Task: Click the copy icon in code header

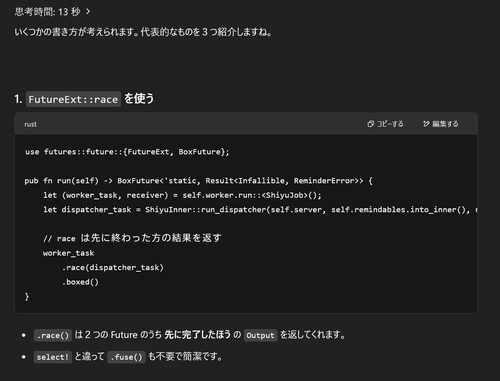Action: click(x=371, y=124)
